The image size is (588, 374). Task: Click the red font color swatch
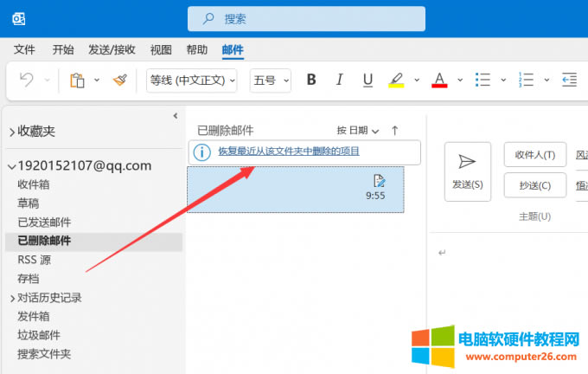[438, 81]
